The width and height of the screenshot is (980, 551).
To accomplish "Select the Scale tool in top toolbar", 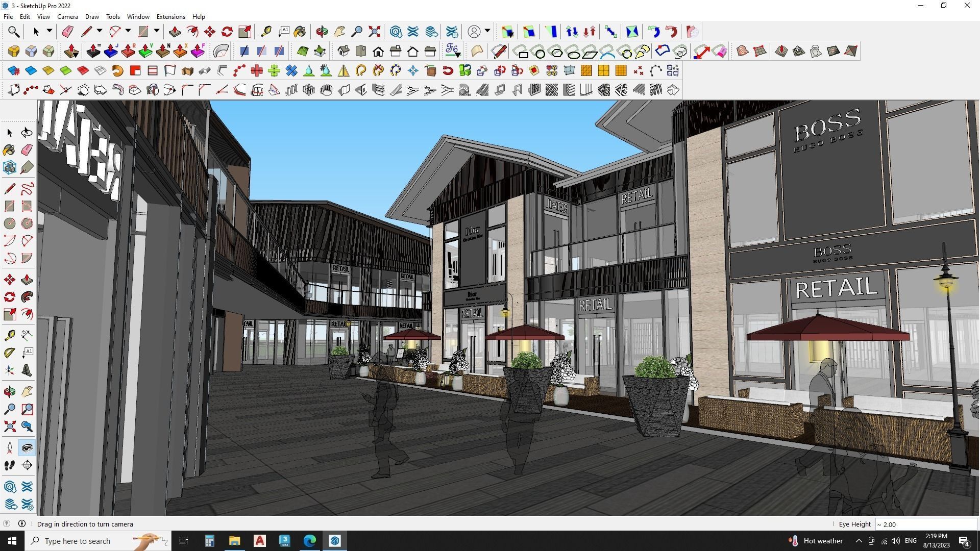I will pyautogui.click(x=244, y=32).
